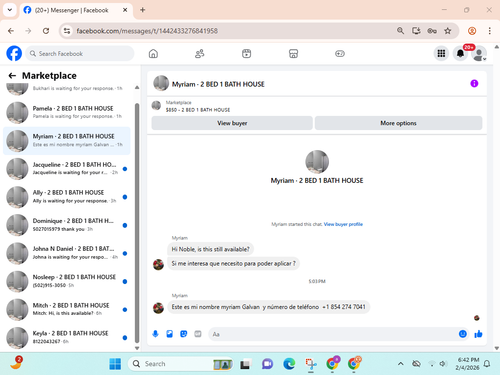Open View buyer profile link

coord(343,224)
